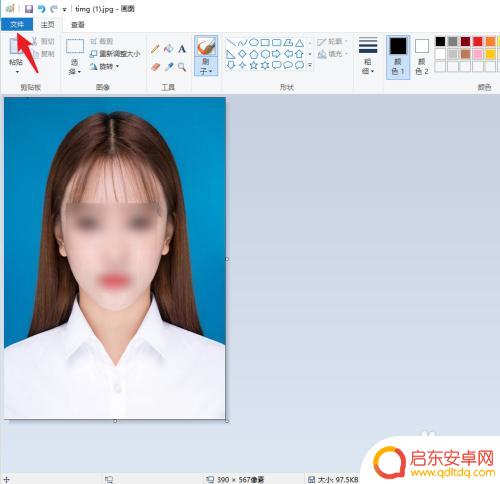The width and height of the screenshot is (500, 484).
Task: Open the 填充 (Fill) dropdown
Action: click(x=332, y=54)
